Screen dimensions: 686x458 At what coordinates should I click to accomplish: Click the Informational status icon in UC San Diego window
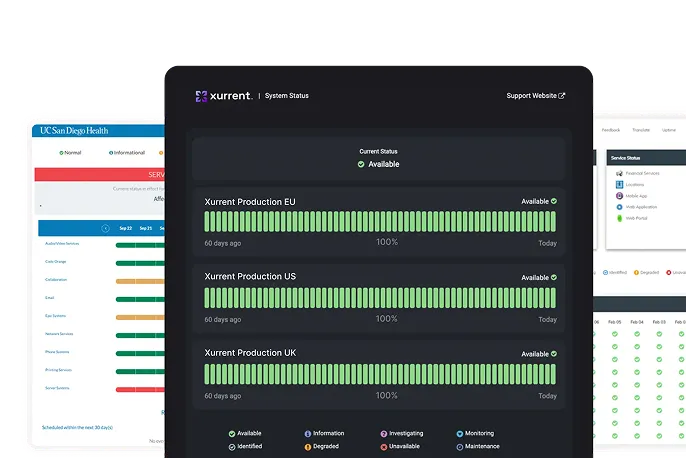(111, 153)
